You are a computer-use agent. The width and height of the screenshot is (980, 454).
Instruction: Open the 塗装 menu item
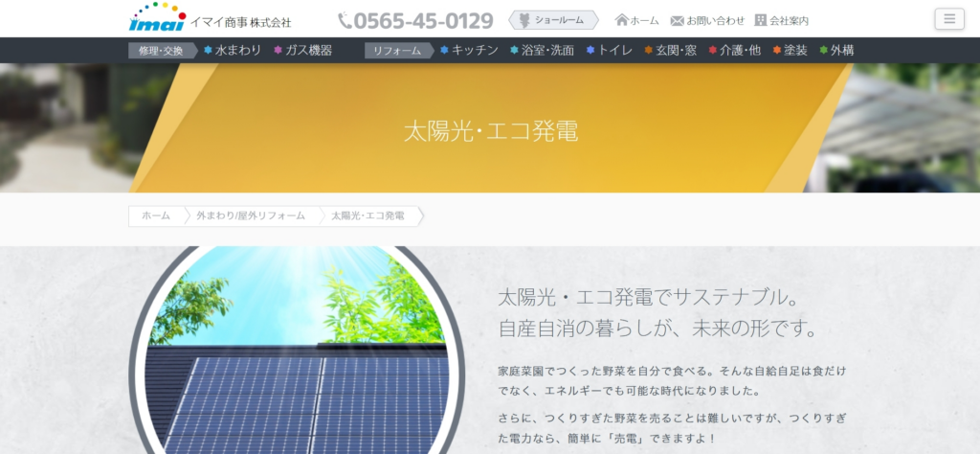point(795,50)
